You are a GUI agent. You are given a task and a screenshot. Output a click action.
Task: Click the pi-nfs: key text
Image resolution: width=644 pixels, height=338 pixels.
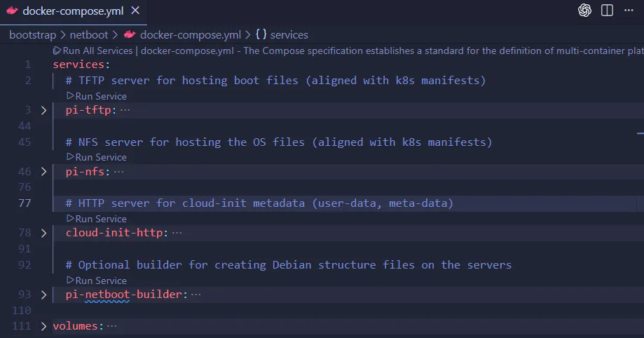tap(88, 172)
